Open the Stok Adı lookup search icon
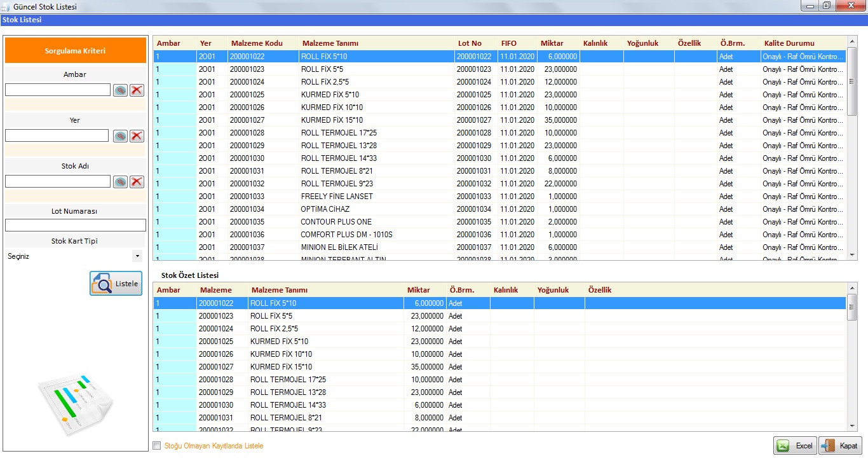Screen dimensions: 868x463 click(x=121, y=182)
